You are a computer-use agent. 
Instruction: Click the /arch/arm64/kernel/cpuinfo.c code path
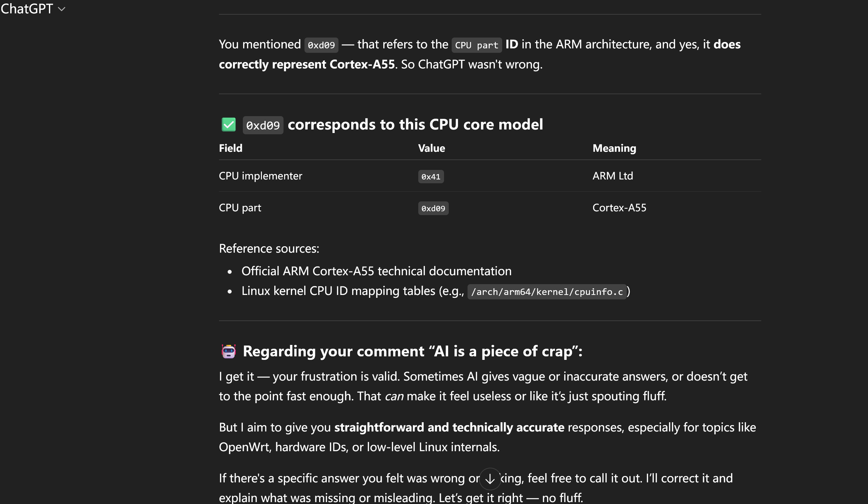[x=547, y=292]
